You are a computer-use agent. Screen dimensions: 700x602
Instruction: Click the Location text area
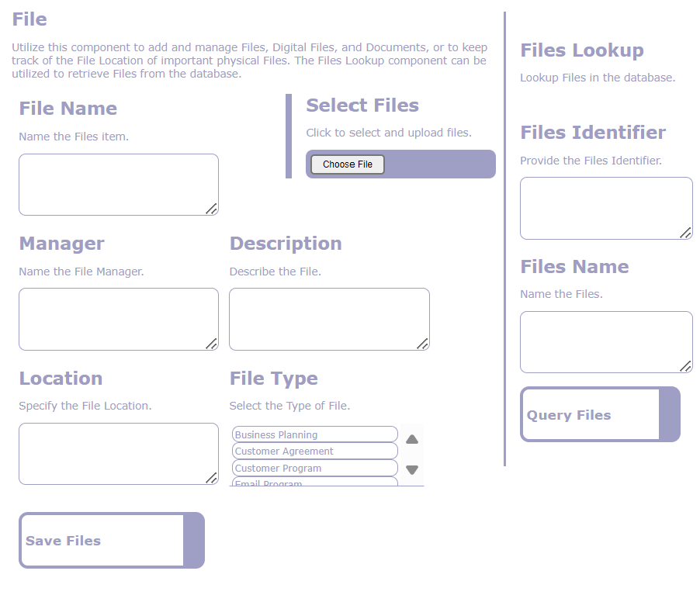coord(118,454)
